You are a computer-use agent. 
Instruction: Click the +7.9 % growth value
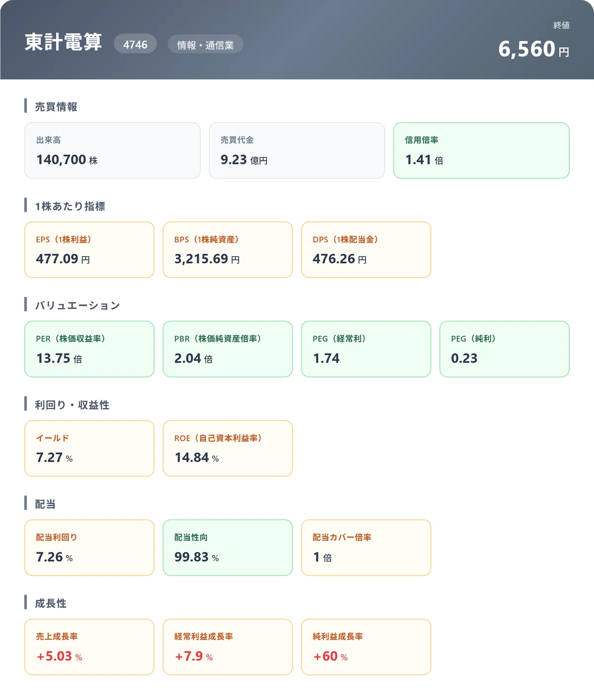point(194,656)
